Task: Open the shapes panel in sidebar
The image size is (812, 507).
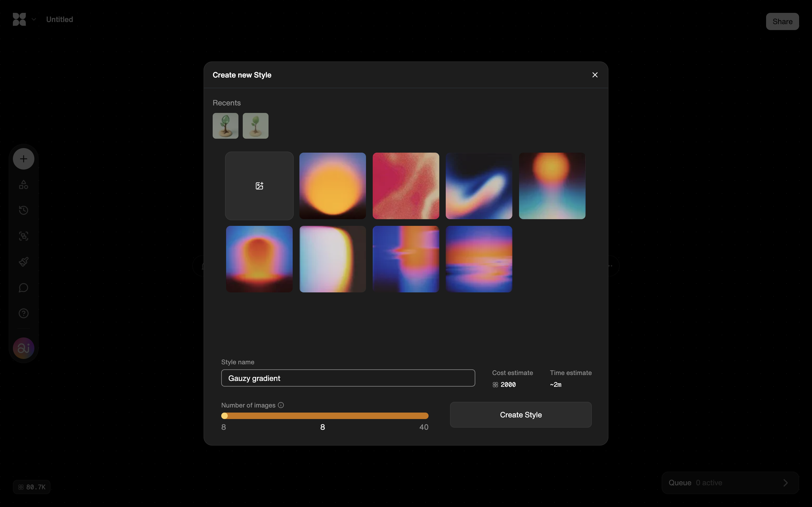Action: [x=23, y=185]
